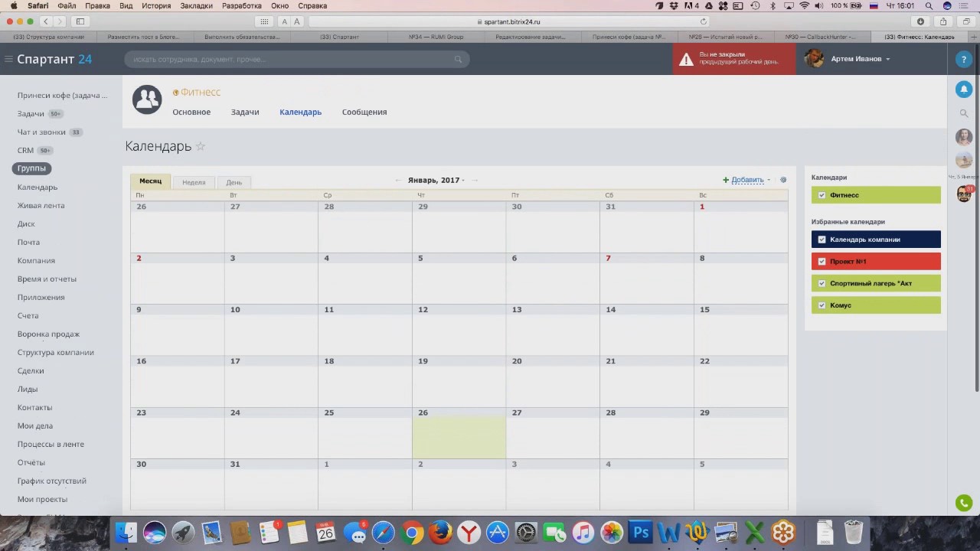Open the notifications bell icon

tap(964, 90)
